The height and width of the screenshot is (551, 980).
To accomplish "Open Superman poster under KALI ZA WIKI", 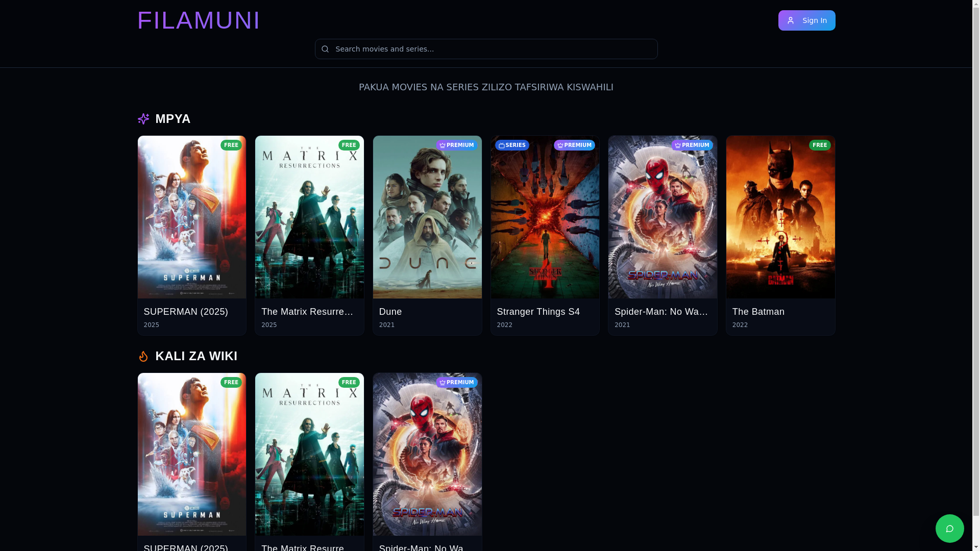I will (x=192, y=454).
